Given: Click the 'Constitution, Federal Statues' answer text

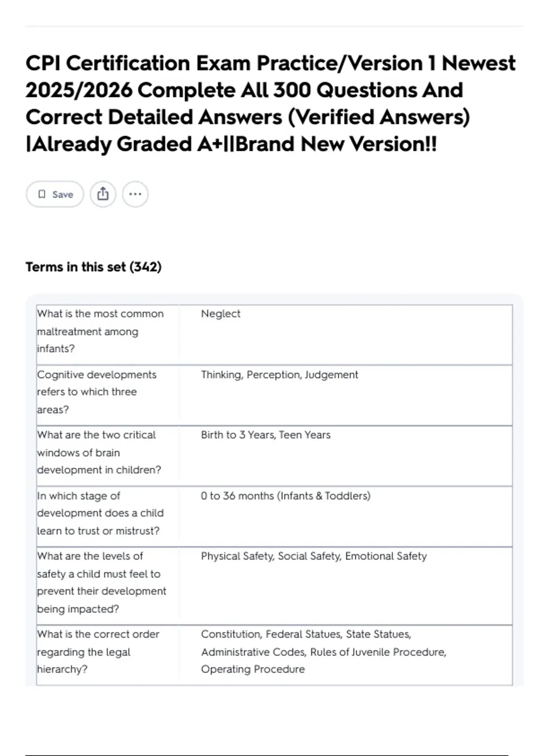Looking at the screenshot, I should click(x=306, y=634).
